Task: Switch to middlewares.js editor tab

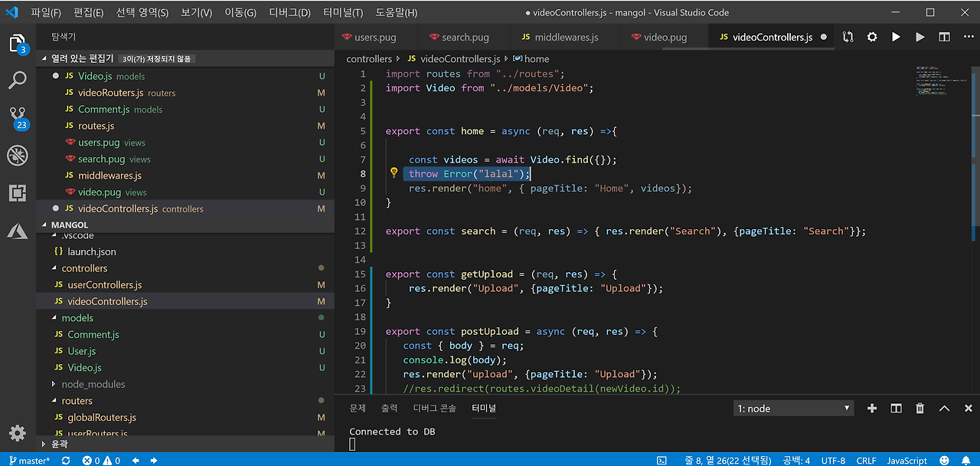Action: coord(567,37)
